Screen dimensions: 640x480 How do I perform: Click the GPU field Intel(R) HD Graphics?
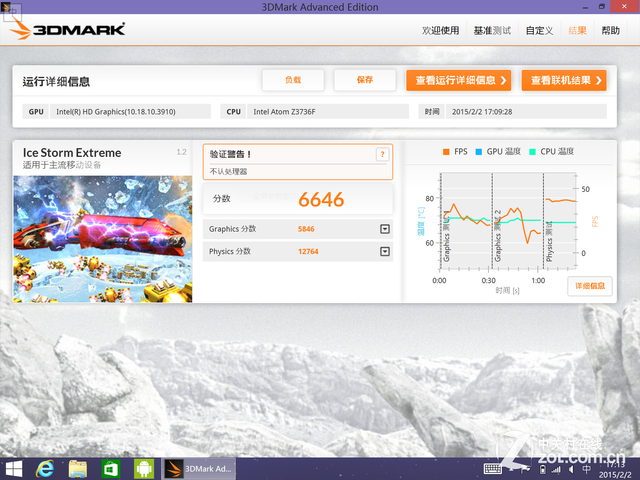pyautogui.click(x=130, y=111)
